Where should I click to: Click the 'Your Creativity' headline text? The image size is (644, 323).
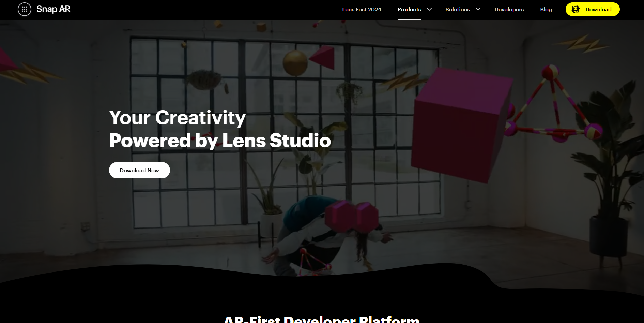pyautogui.click(x=177, y=118)
